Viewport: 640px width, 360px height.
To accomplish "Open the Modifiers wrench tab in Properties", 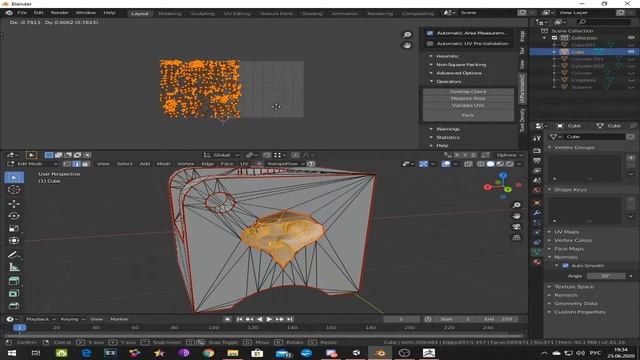I will [537, 213].
